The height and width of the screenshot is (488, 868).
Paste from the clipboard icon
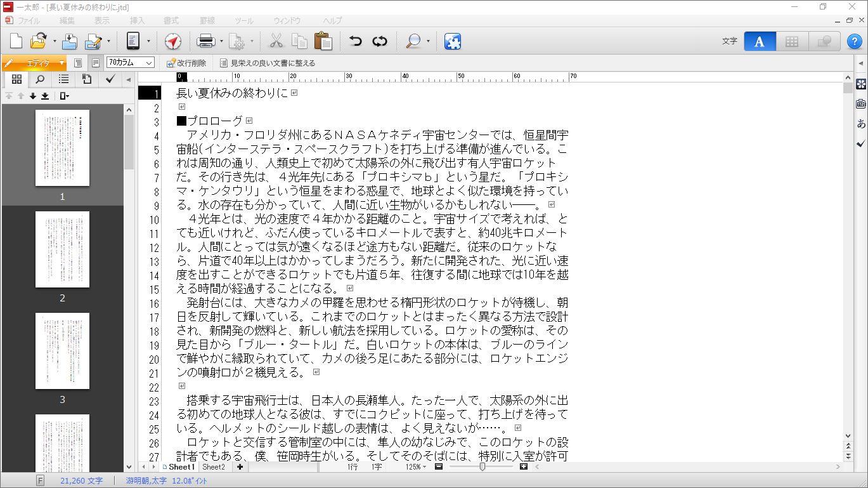pos(323,41)
